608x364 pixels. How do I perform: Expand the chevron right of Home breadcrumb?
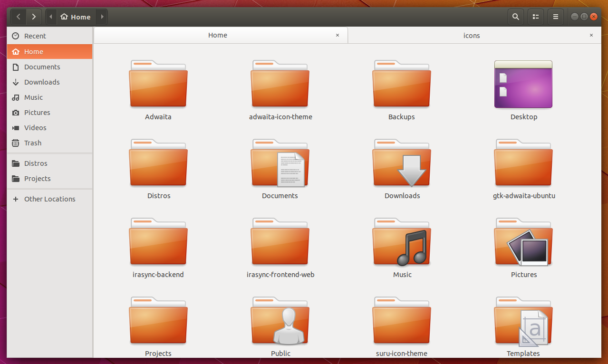[x=102, y=16]
